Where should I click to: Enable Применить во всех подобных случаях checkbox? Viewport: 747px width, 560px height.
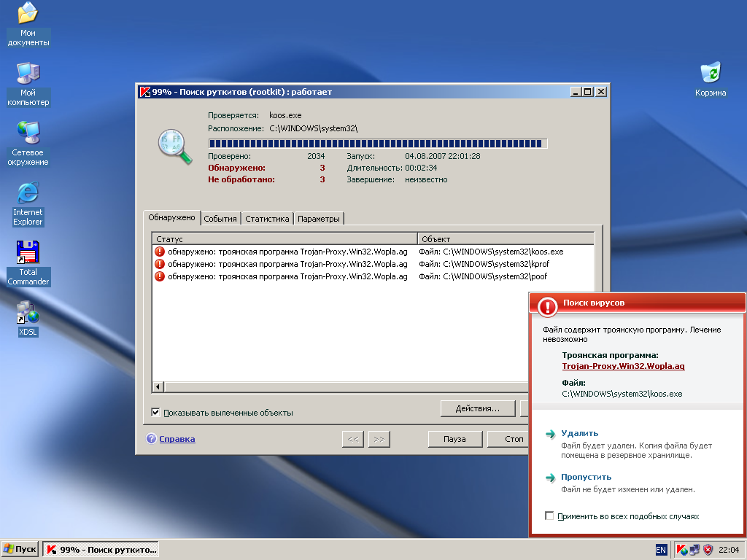pos(549,516)
